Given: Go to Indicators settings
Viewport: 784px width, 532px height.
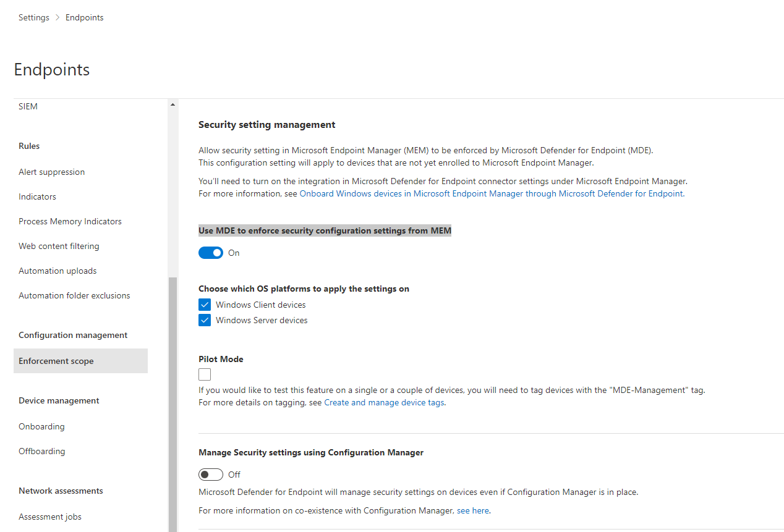Looking at the screenshot, I should click(x=37, y=196).
